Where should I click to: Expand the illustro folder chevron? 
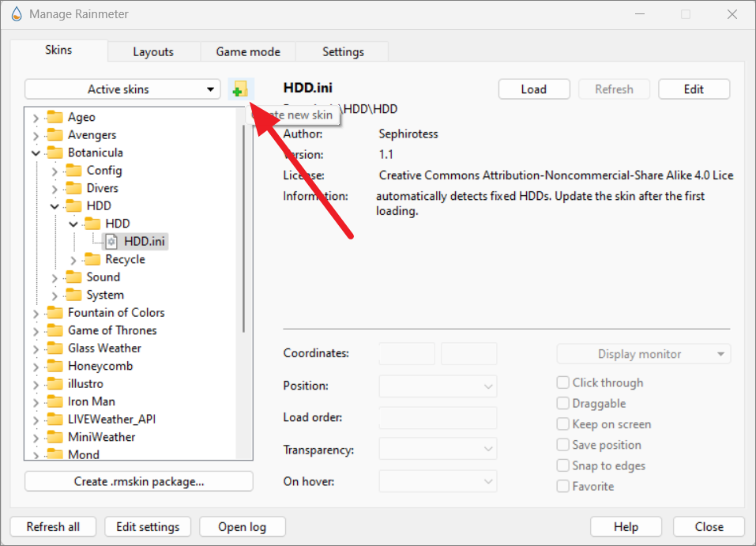[x=36, y=385]
